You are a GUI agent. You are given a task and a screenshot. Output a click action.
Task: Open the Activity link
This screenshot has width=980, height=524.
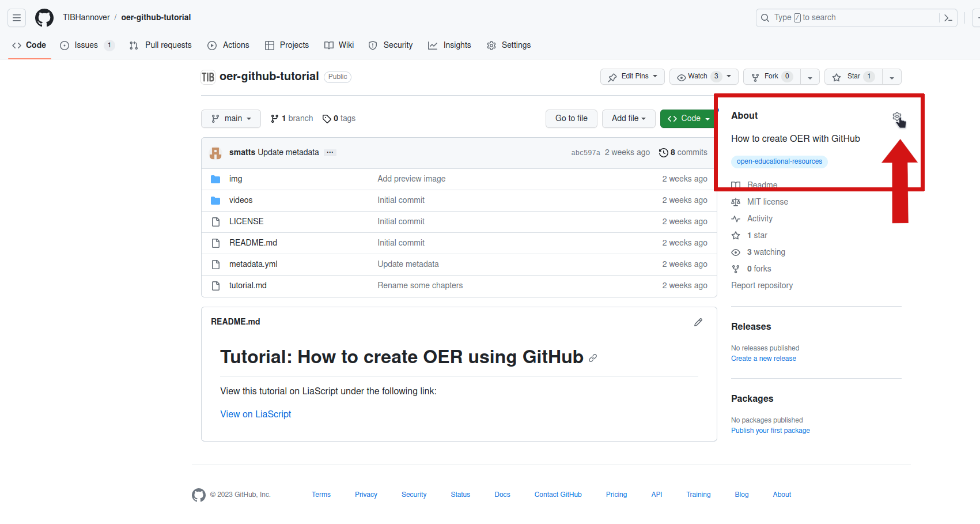[752, 219]
